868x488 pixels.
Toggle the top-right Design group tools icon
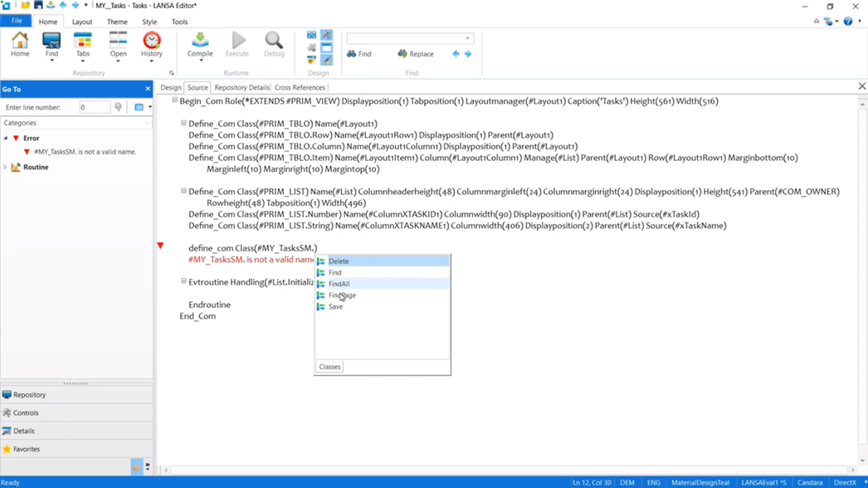point(327,35)
